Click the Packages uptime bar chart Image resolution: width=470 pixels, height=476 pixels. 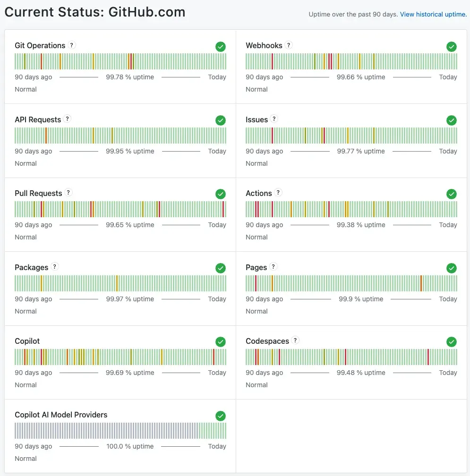point(120,283)
